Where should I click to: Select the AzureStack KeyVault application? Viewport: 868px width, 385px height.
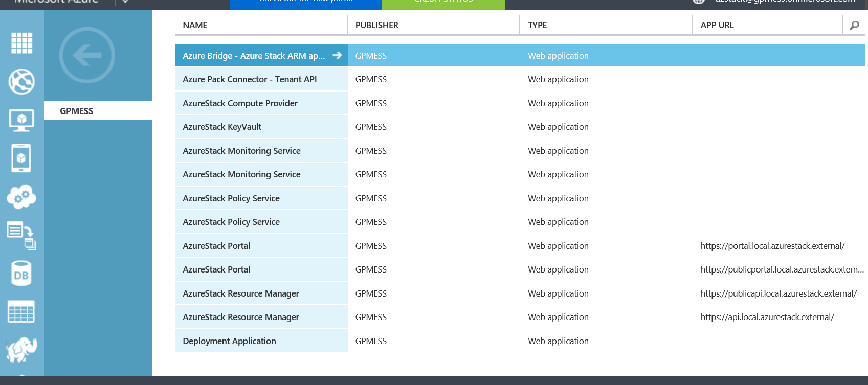tap(222, 127)
